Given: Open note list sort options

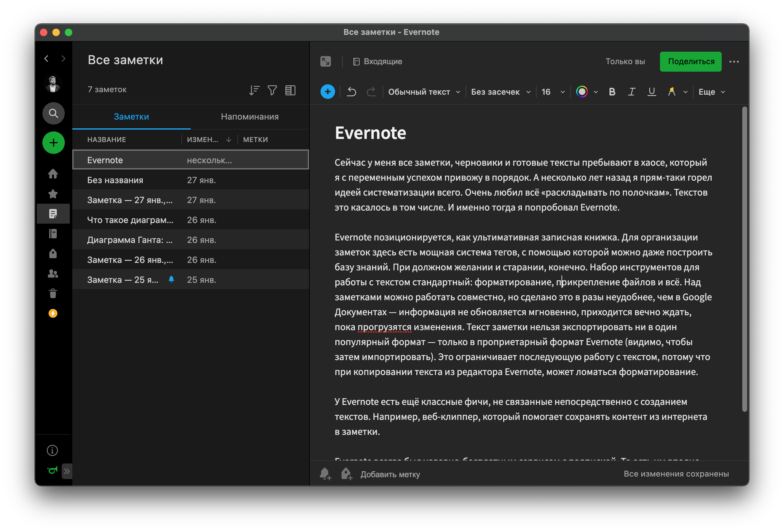Looking at the screenshot, I should pos(254,90).
